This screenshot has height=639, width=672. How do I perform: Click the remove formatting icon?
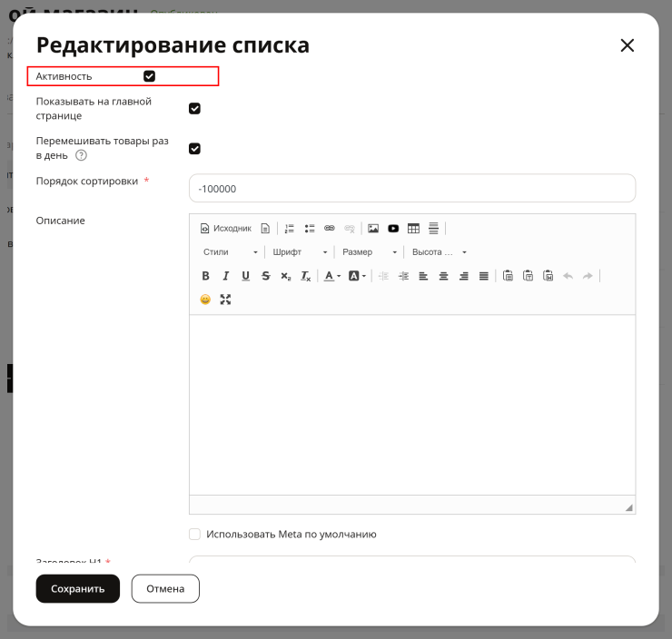pyautogui.click(x=305, y=276)
